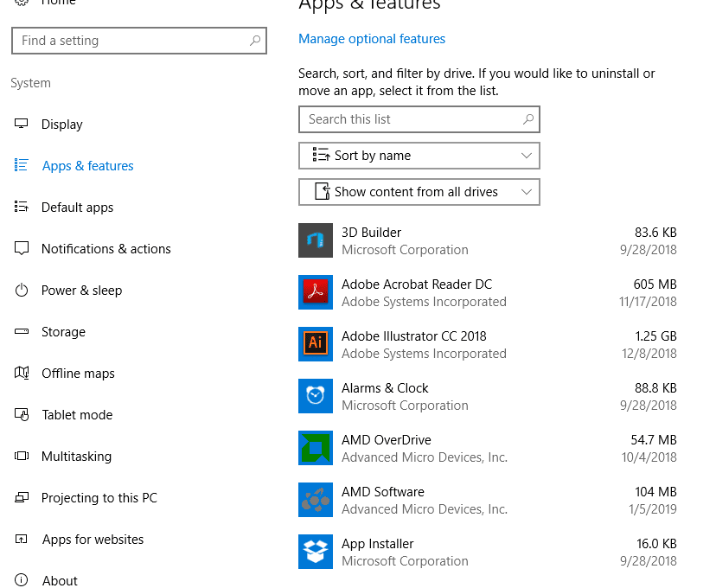
Task: Click the 88.8 KB size value
Action: 655,388
